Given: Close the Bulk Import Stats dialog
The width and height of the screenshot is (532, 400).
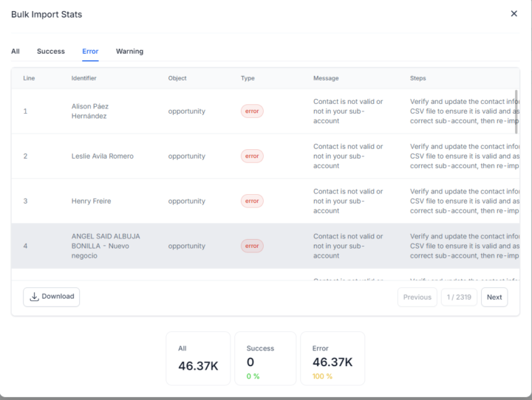Looking at the screenshot, I should (x=514, y=13).
